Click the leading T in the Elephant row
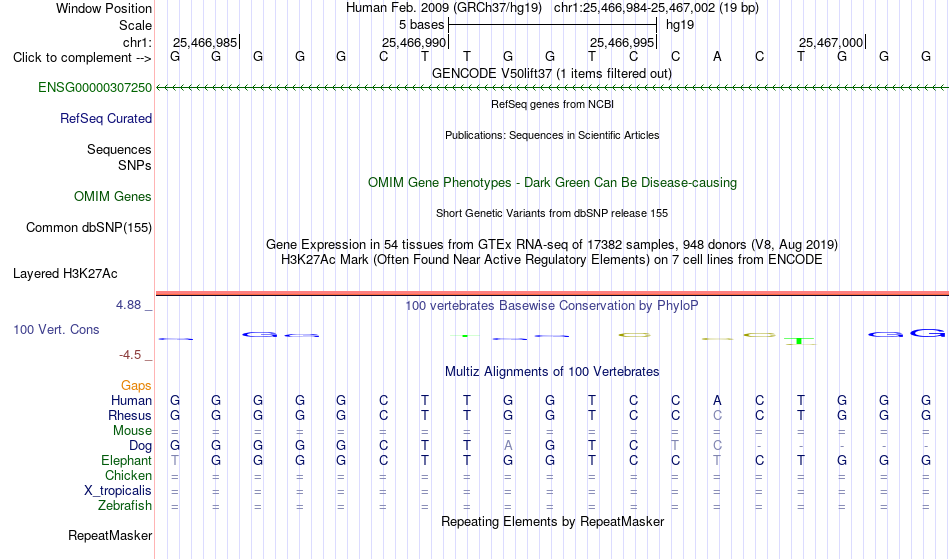The width and height of the screenshot is (950, 559). (174, 461)
